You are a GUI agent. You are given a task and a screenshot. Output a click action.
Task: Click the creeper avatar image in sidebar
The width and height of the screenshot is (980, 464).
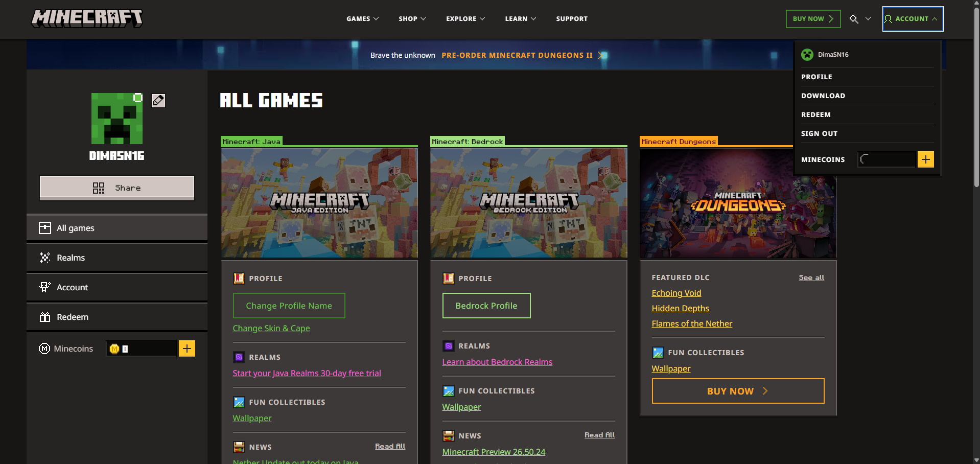[117, 119]
